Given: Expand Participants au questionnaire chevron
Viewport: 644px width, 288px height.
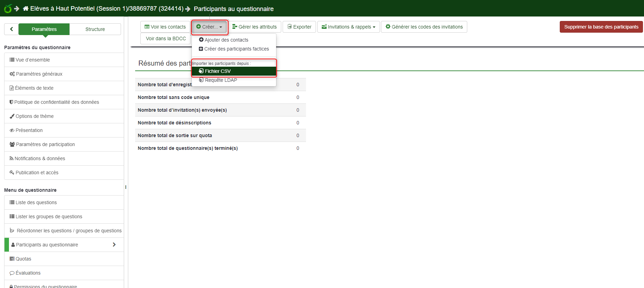Looking at the screenshot, I should pyautogui.click(x=114, y=245).
